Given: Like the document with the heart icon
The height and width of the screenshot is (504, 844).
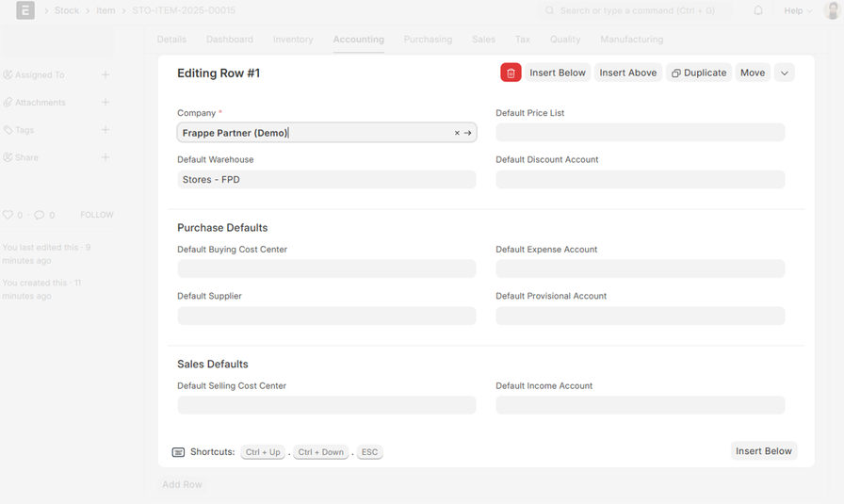Looking at the screenshot, I should pos(8,215).
